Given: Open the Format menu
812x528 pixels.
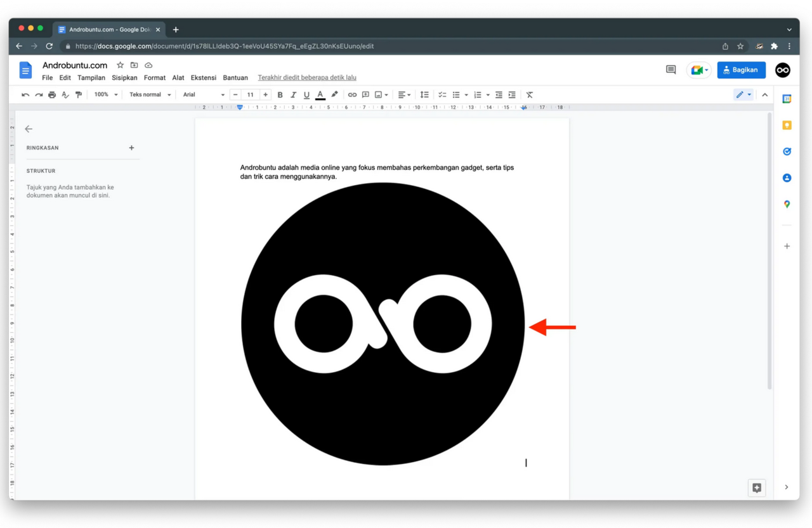Looking at the screenshot, I should 155,78.
